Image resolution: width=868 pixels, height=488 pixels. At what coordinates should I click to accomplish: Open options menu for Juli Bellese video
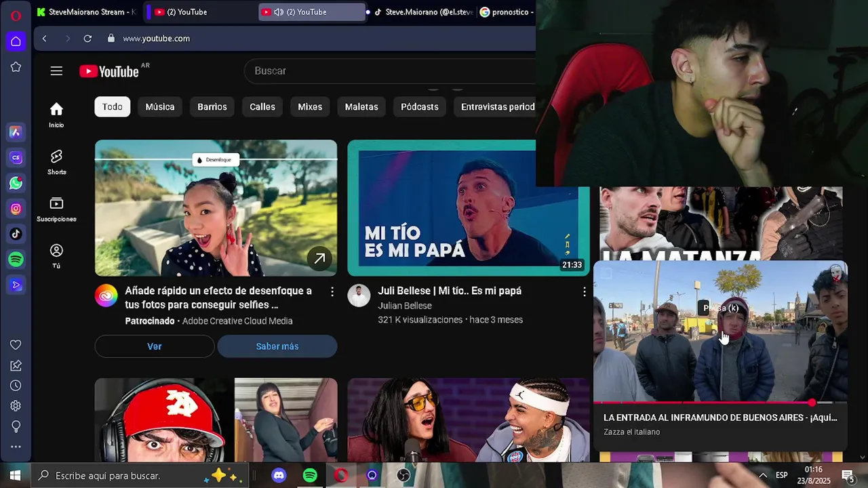click(x=584, y=291)
